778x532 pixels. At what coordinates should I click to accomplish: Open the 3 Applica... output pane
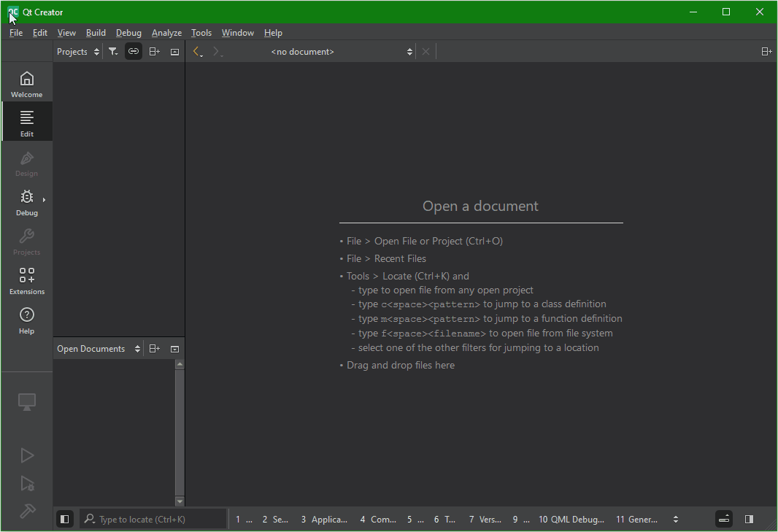point(324,519)
